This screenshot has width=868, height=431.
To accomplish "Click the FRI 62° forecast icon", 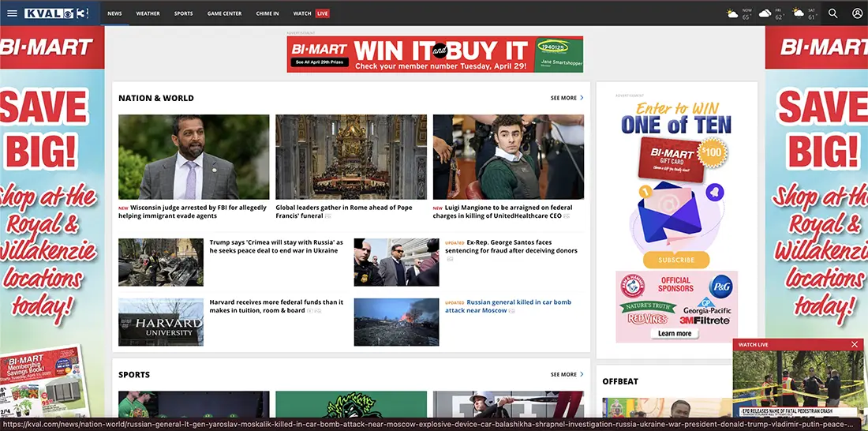I will (765, 13).
